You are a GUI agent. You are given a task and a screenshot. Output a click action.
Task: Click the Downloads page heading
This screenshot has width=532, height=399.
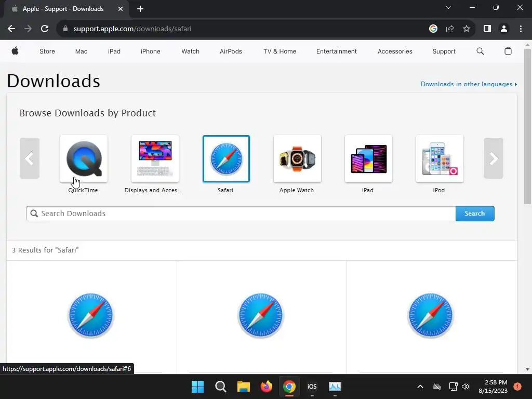[54, 81]
